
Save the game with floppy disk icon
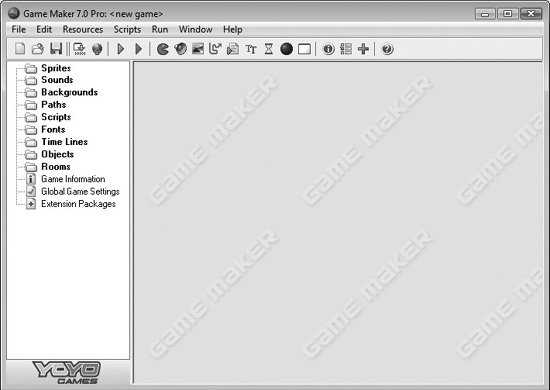click(x=56, y=49)
